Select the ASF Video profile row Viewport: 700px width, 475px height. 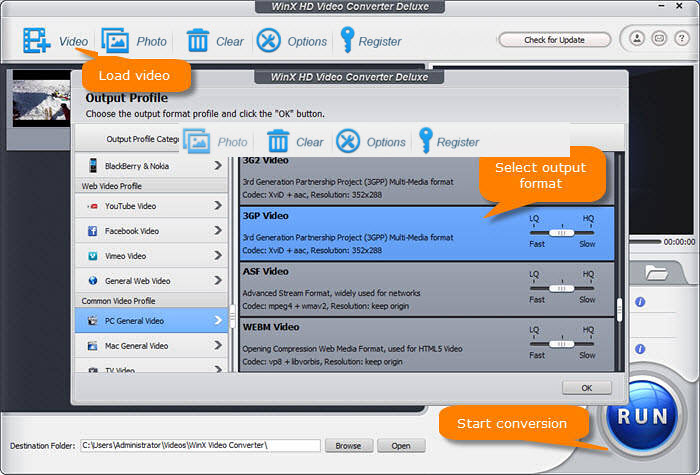click(x=427, y=289)
